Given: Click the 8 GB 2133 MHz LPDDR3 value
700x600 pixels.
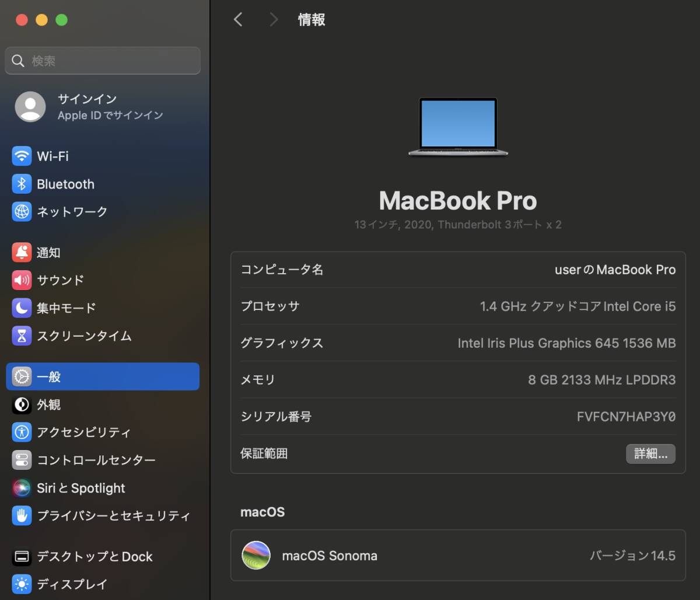Looking at the screenshot, I should point(601,380).
